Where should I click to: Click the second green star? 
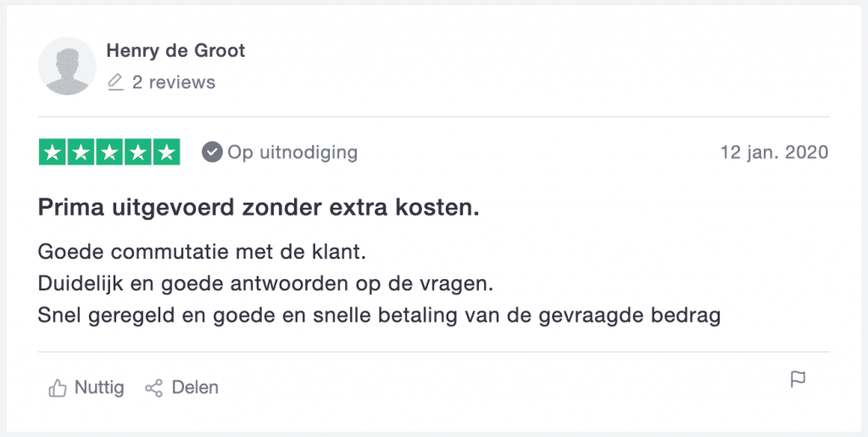point(81,153)
